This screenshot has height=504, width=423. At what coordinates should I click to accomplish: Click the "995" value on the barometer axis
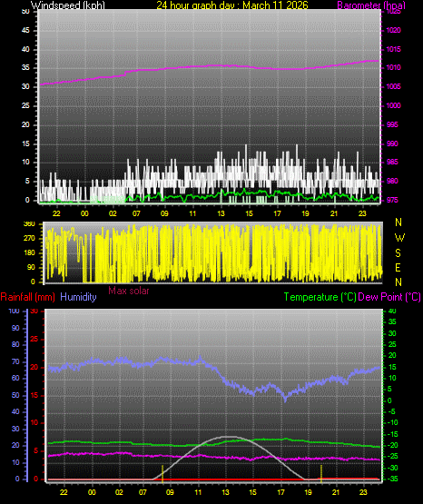(392, 124)
